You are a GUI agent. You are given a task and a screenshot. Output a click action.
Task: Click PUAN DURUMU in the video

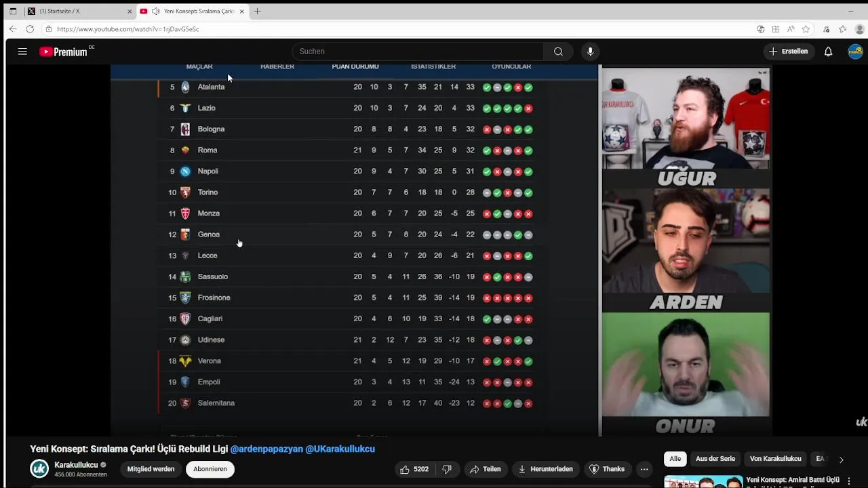pyautogui.click(x=355, y=66)
